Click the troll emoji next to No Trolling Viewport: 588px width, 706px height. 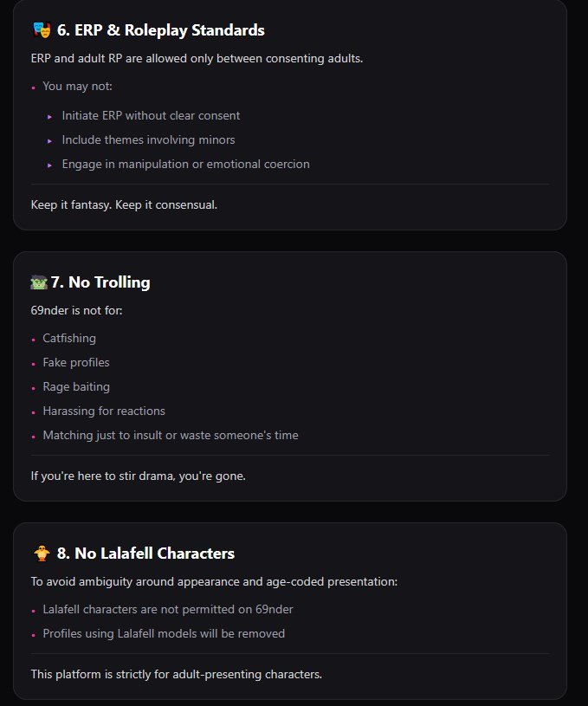(x=39, y=282)
